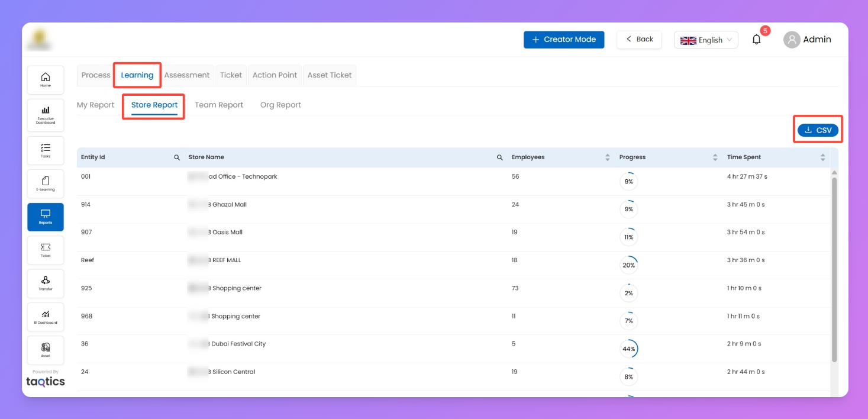Click the search icon in Store Name column
Image resolution: width=868 pixels, height=419 pixels.
499,157
